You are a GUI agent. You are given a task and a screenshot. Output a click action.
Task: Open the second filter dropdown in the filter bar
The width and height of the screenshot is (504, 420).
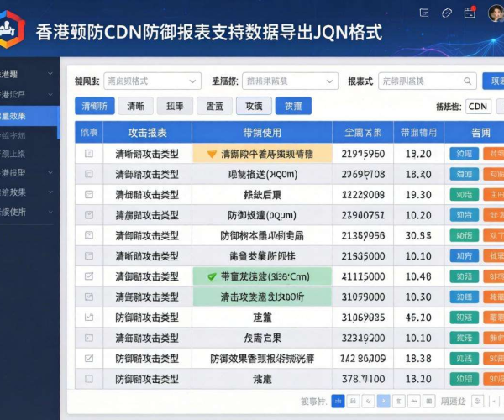(x=291, y=81)
